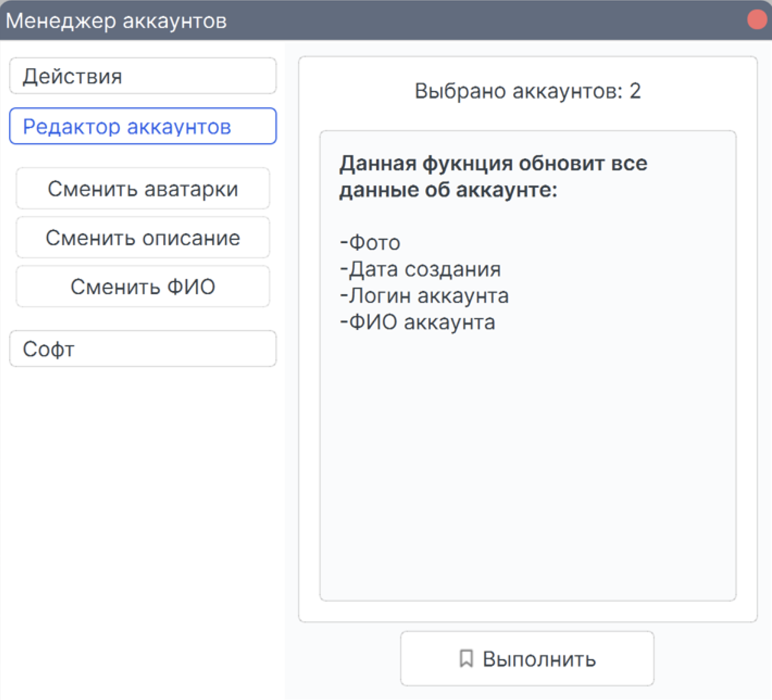Open Сменить аватарки option
Screen dimensions: 772x700
click(x=143, y=189)
